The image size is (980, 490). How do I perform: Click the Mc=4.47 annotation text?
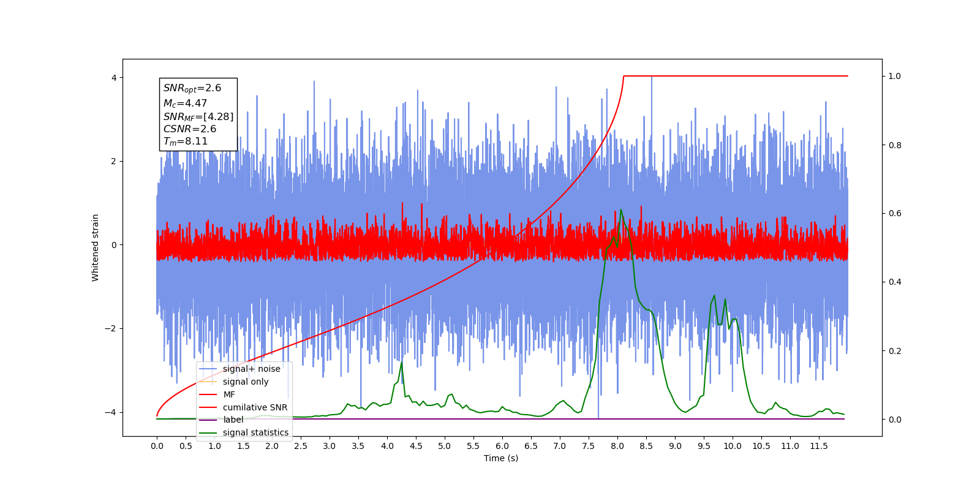185,104
